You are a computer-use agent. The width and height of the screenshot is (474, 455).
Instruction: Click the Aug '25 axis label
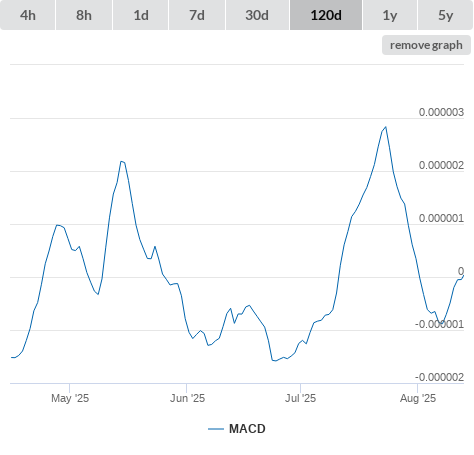coord(418,398)
